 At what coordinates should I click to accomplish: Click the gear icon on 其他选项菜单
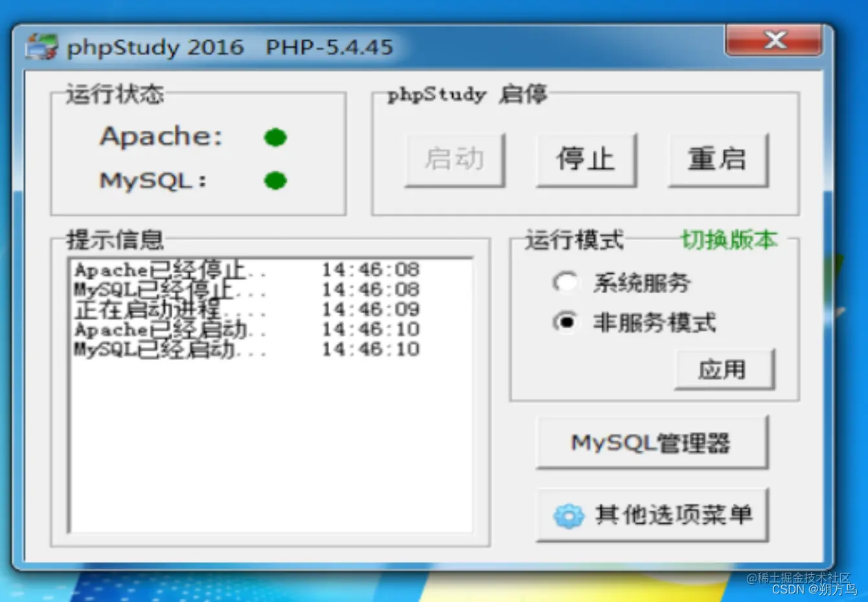(569, 516)
